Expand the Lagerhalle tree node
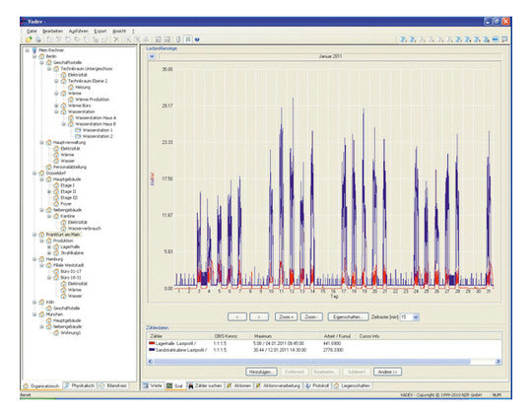 pyautogui.click(x=49, y=246)
